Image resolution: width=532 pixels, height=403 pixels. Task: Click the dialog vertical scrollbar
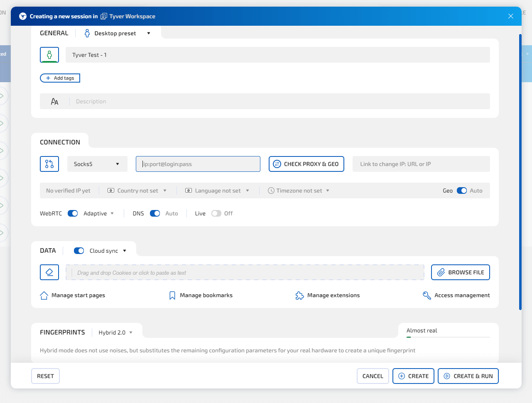tap(520, 172)
